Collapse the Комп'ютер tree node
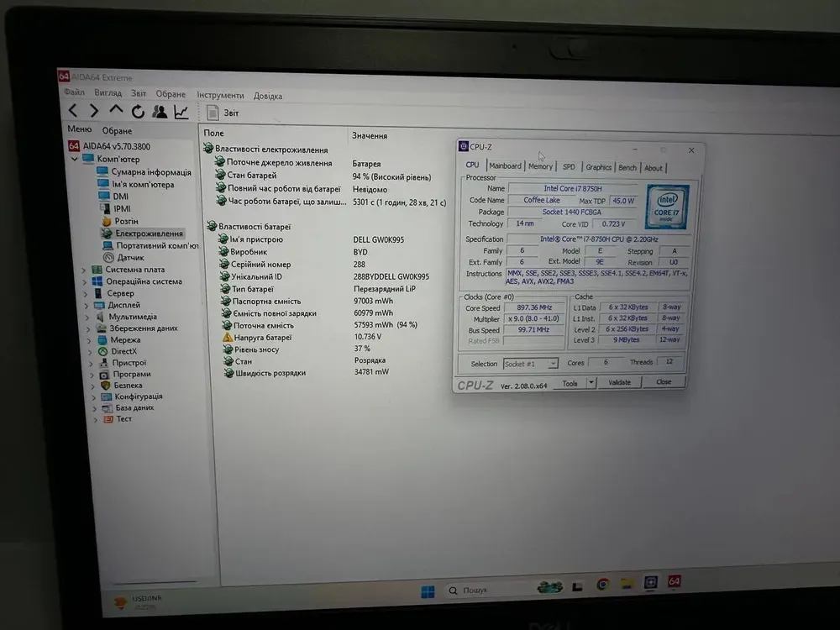This screenshot has width=840, height=630. click(x=75, y=159)
